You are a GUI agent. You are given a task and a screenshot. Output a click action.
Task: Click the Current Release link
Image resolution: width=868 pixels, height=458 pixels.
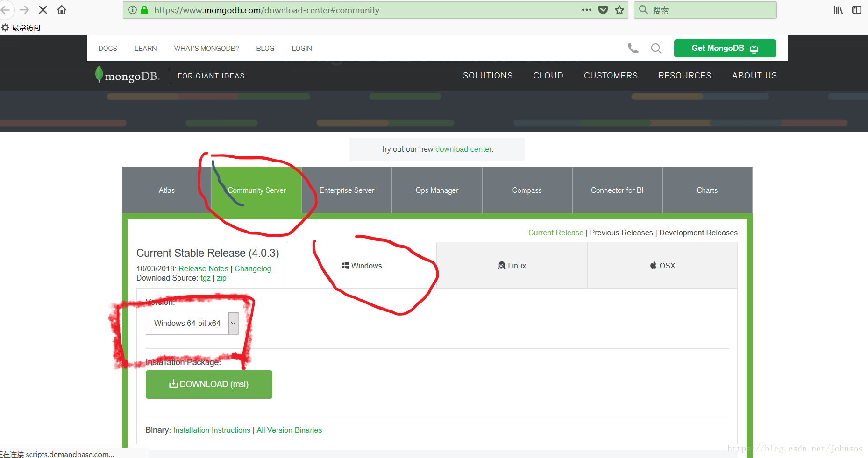(x=556, y=233)
